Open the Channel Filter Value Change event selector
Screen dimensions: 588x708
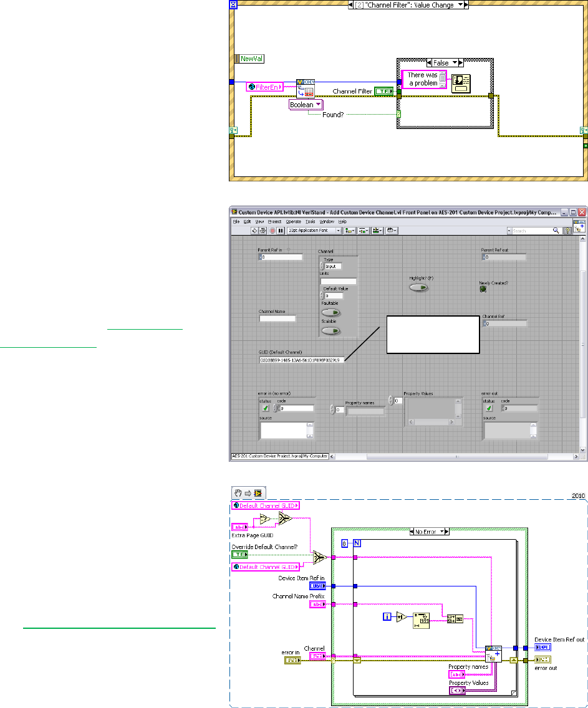click(408, 4)
